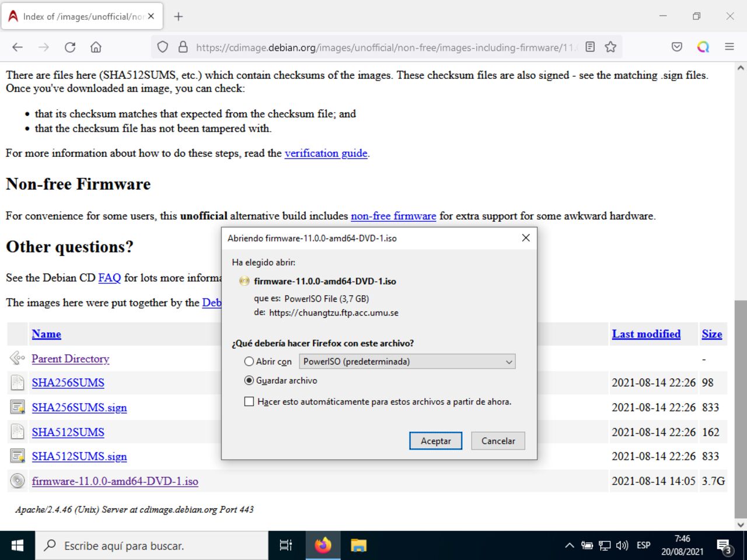Open tracking protection shield info
This screenshot has height=560, width=747.
163,47
